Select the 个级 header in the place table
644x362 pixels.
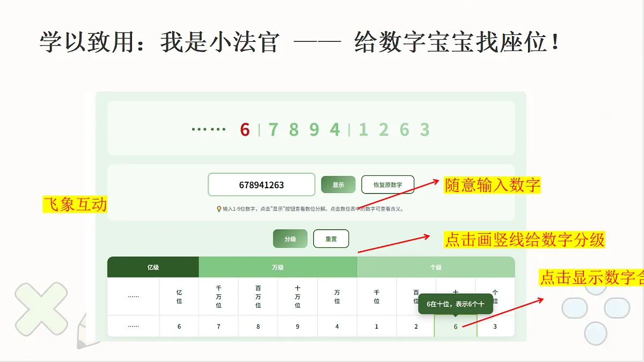pos(436,267)
